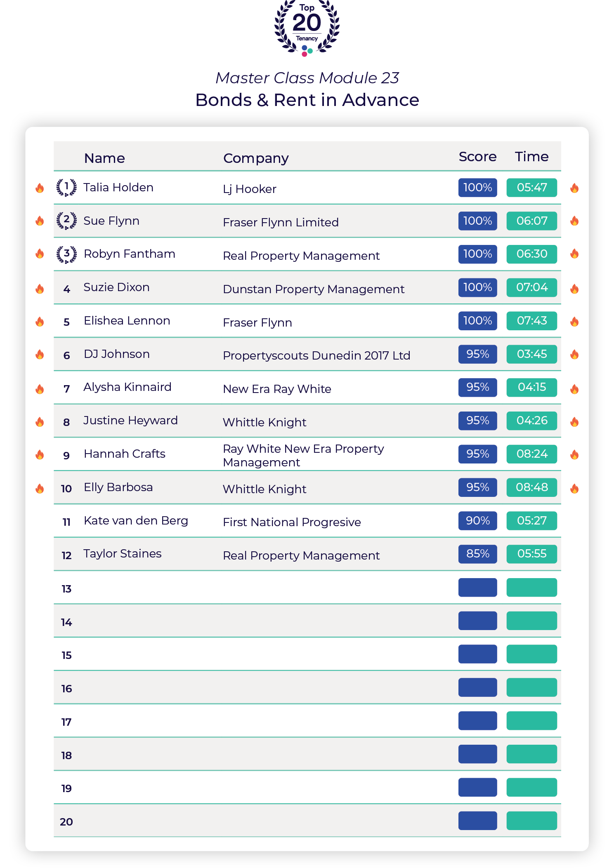Click the flame icon left of Elly Barbosa's row
The width and height of the screenshot is (614, 868).
[x=40, y=488]
